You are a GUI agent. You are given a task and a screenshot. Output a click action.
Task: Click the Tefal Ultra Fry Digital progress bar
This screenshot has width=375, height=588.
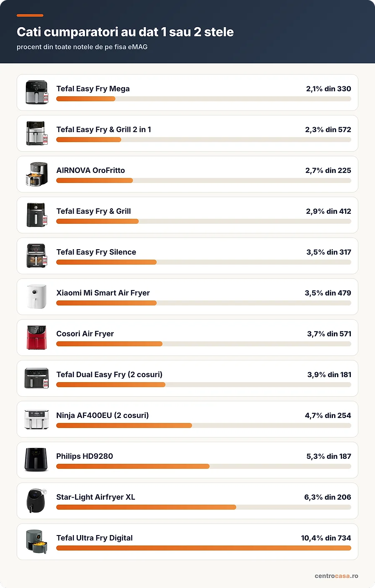pyautogui.click(x=204, y=548)
